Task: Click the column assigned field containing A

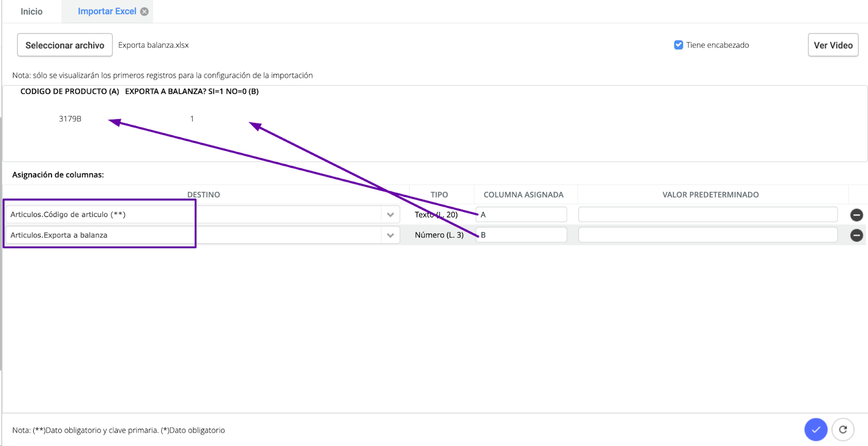Action: click(x=521, y=215)
